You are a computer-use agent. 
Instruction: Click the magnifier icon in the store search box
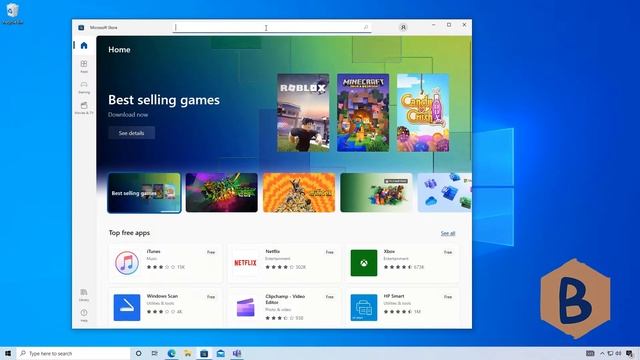coord(366,27)
